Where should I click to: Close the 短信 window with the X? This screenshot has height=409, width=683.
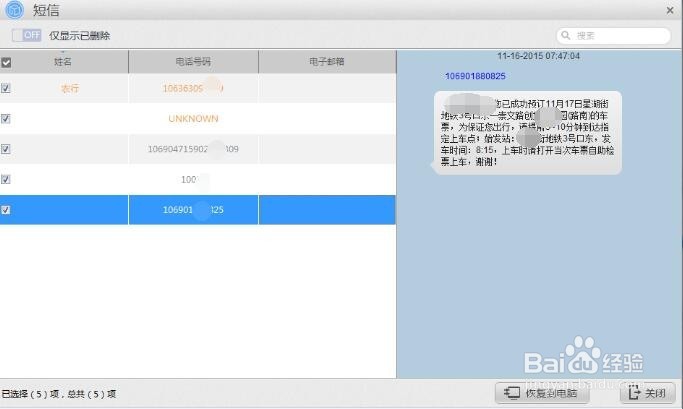pyautogui.click(x=670, y=10)
